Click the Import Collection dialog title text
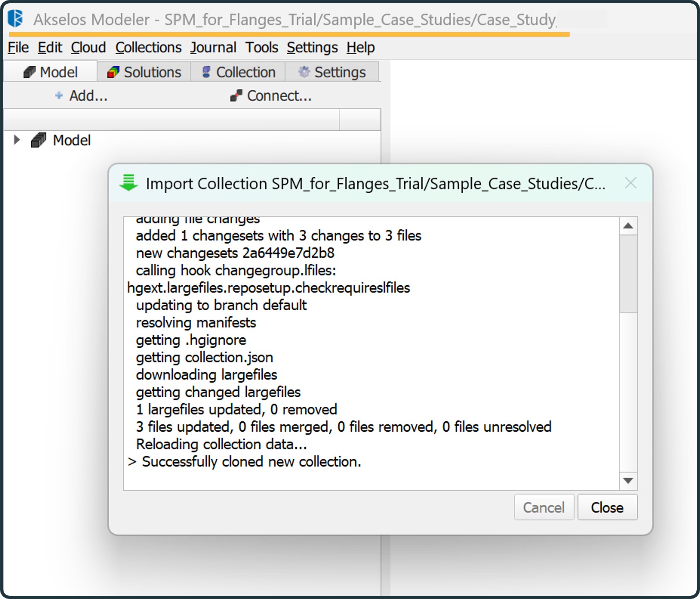 click(x=376, y=183)
